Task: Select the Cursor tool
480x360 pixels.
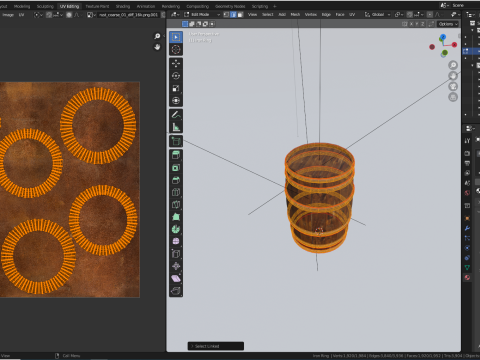Action: pyautogui.click(x=176, y=49)
